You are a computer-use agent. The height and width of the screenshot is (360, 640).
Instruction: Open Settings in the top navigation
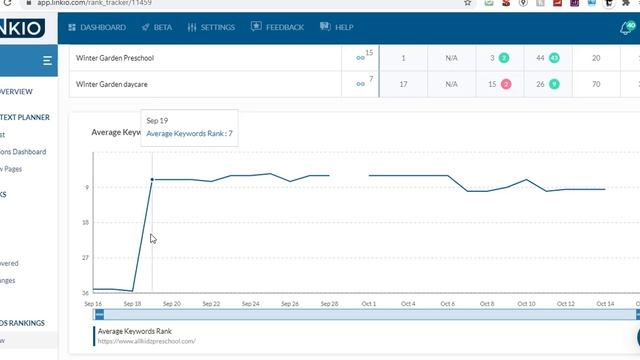tap(211, 27)
